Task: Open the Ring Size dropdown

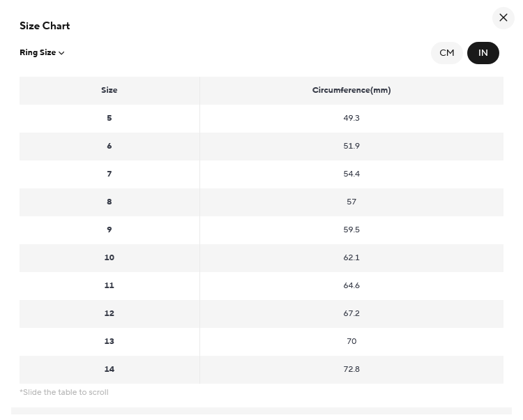Action: (x=42, y=53)
